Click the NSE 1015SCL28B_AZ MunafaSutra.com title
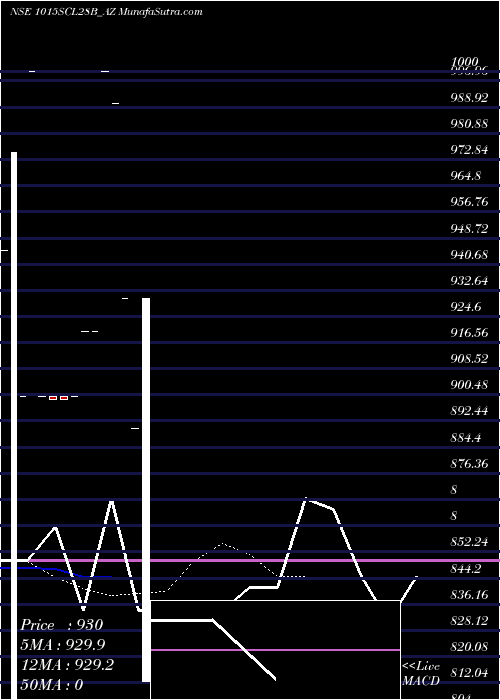 click(x=106, y=12)
